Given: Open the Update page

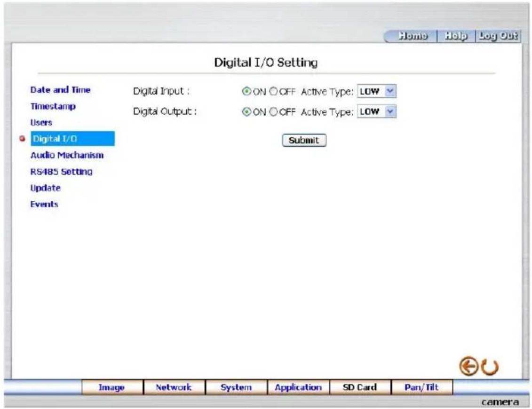Looking at the screenshot, I should [x=46, y=188].
